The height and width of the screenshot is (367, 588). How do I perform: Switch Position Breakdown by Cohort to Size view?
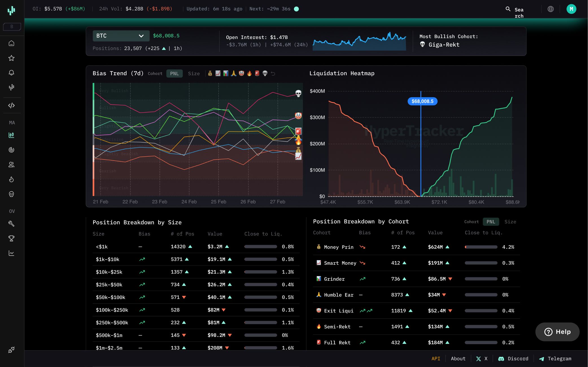pyautogui.click(x=510, y=222)
